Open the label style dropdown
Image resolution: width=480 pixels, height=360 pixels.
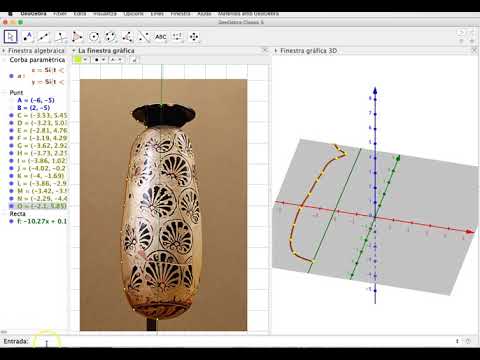(x=116, y=60)
